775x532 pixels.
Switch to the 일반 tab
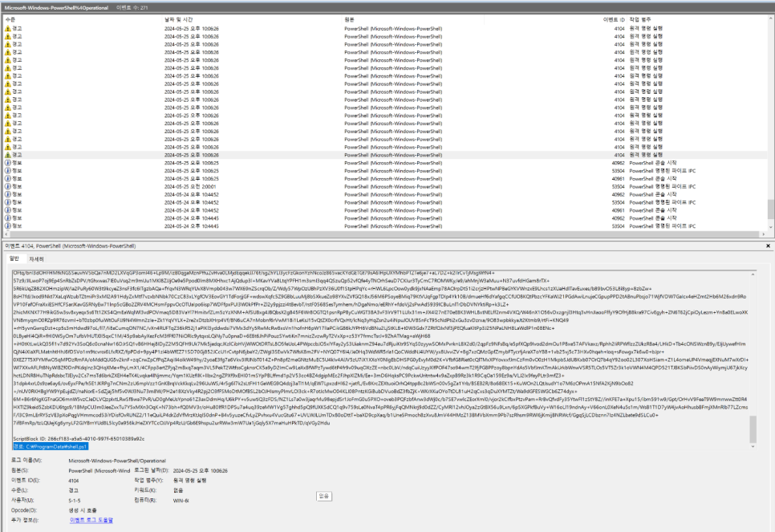[x=14, y=258]
